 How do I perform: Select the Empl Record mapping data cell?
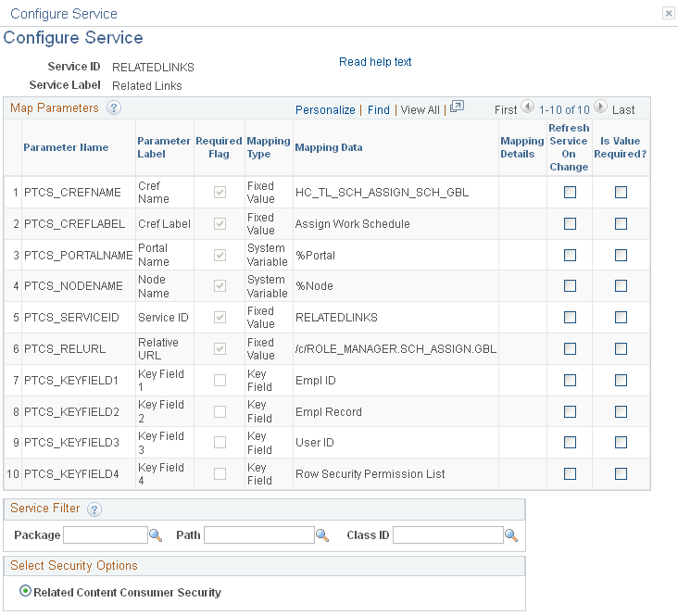(329, 412)
